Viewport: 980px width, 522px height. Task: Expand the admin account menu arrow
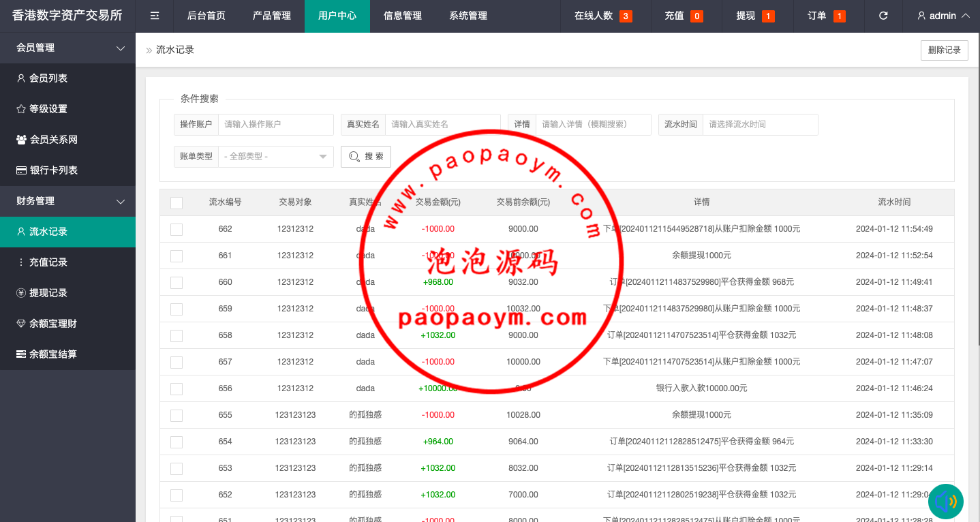coord(965,16)
